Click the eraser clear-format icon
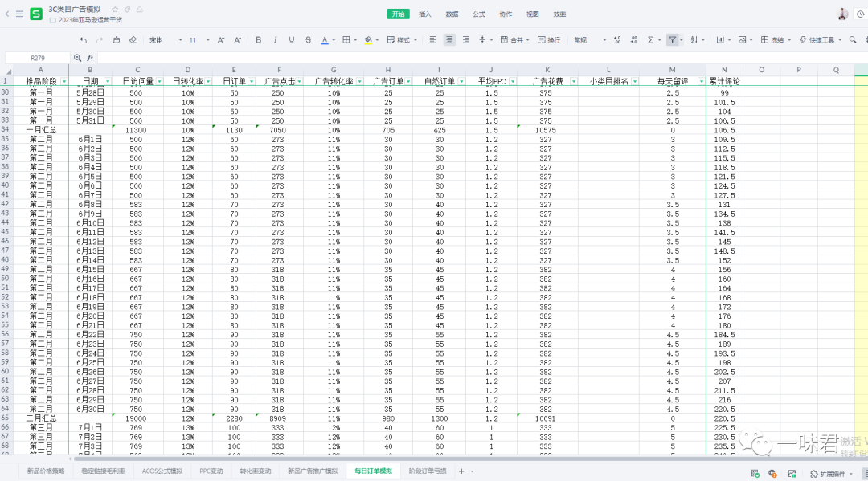868x481 pixels. [133, 40]
